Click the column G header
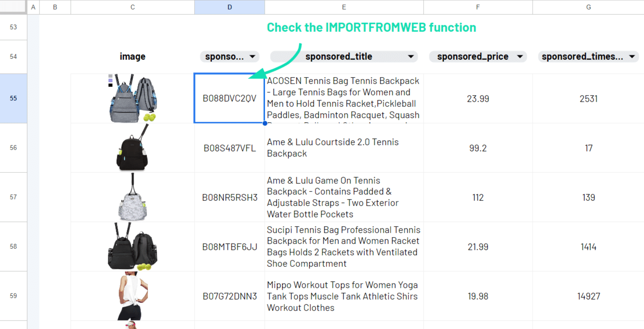The height and width of the screenshot is (329, 644). (x=588, y=7)
